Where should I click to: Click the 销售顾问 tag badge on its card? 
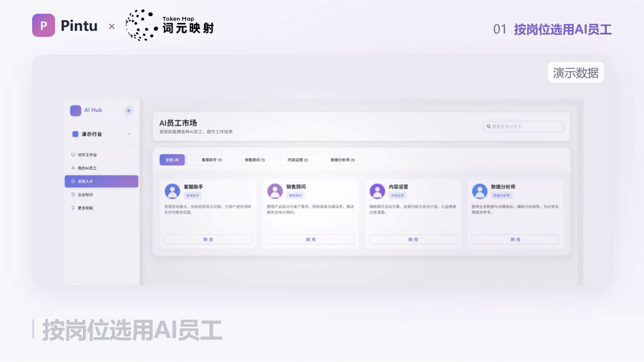click(295, 195)
